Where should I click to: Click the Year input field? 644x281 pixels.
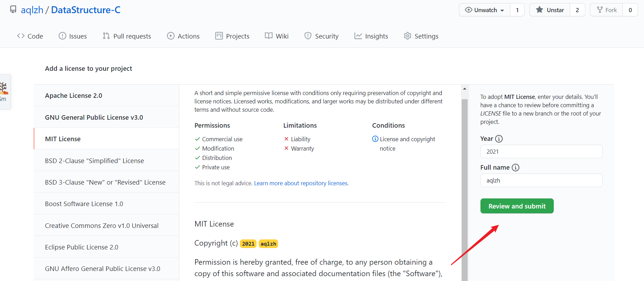[541, 152]
